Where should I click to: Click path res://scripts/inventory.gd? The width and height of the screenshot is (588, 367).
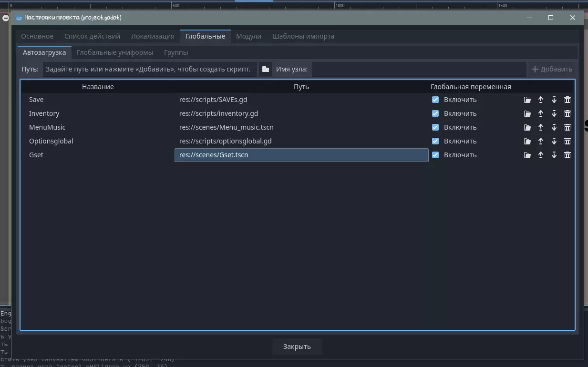(218, 113)
